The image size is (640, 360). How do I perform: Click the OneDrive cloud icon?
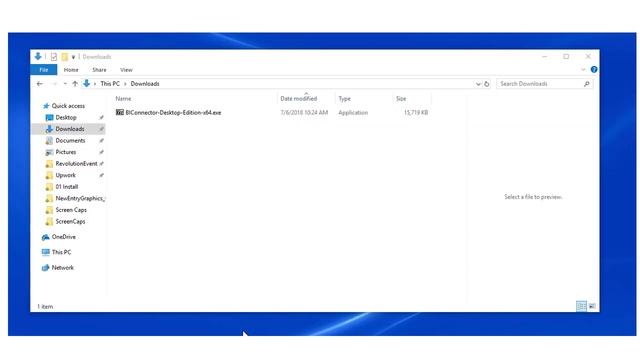coord(45,237)
